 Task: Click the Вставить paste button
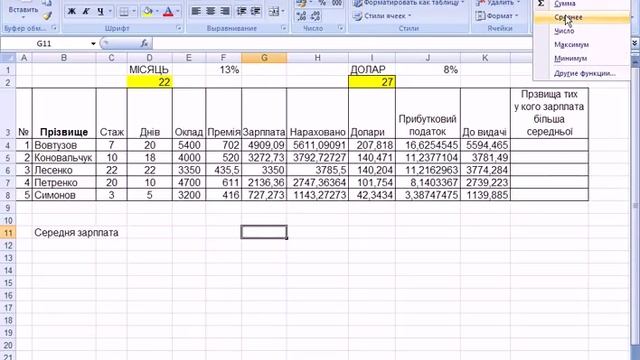point(23,9)
